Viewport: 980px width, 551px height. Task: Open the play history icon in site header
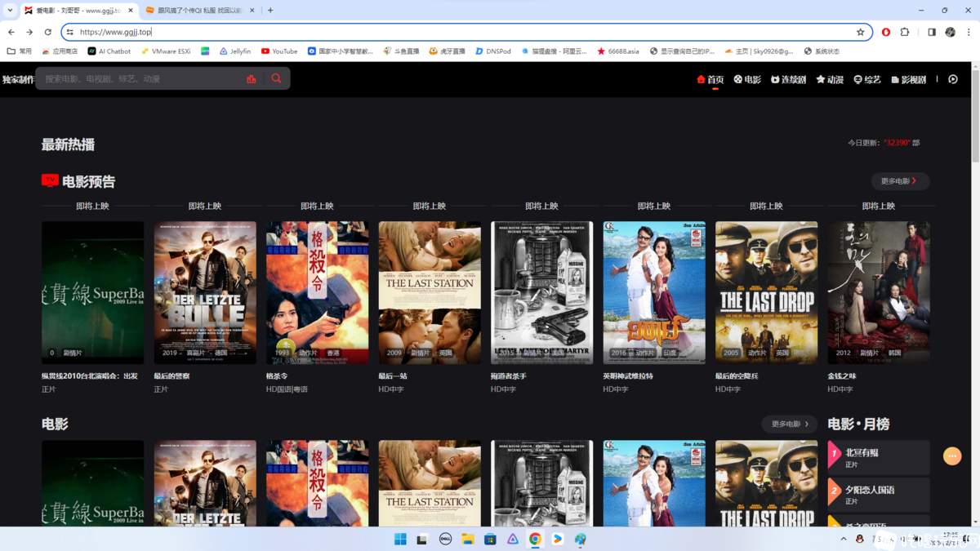tap(953, 79)
